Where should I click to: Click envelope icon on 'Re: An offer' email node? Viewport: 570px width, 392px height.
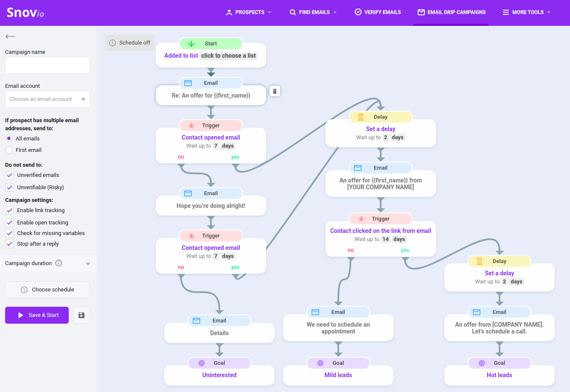point(188,83)
